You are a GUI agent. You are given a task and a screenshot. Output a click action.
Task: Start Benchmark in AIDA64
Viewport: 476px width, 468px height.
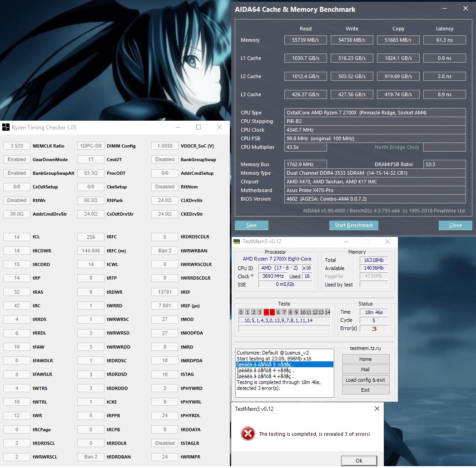[354, 225]
